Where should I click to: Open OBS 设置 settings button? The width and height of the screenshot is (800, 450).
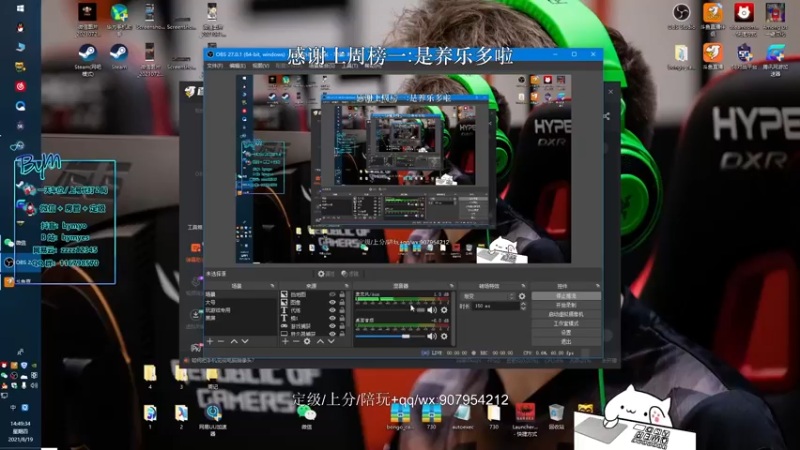tap(566, 333)
